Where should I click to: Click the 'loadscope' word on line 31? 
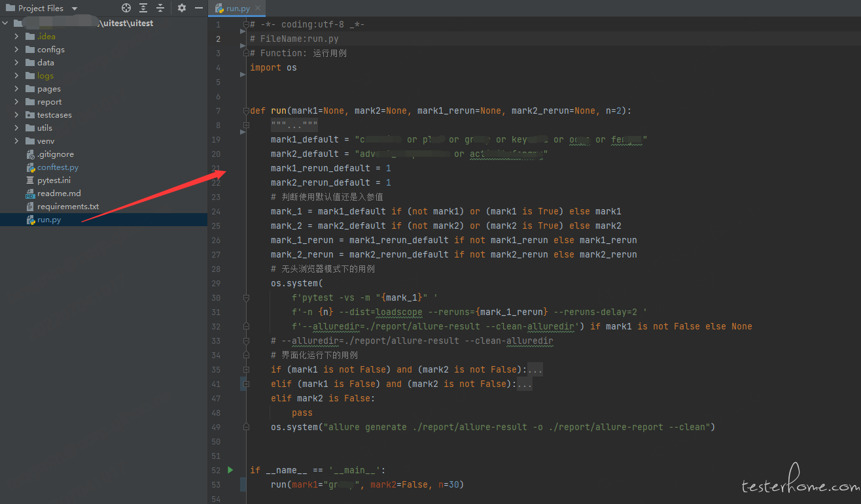pos(399,312)
